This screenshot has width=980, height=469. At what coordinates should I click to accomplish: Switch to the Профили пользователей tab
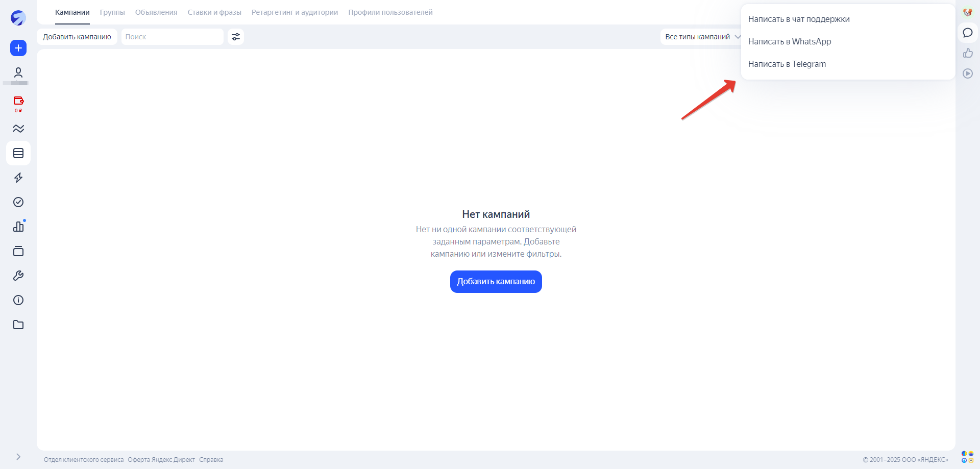click(390, 12)
